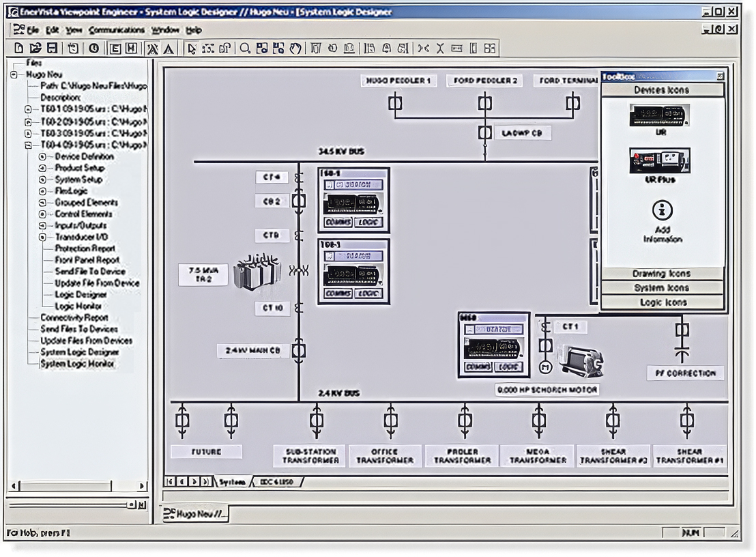Viewport: 756px width, 557px height.
Task: Switch to the System sheet tab
Action: coord(232,481)
